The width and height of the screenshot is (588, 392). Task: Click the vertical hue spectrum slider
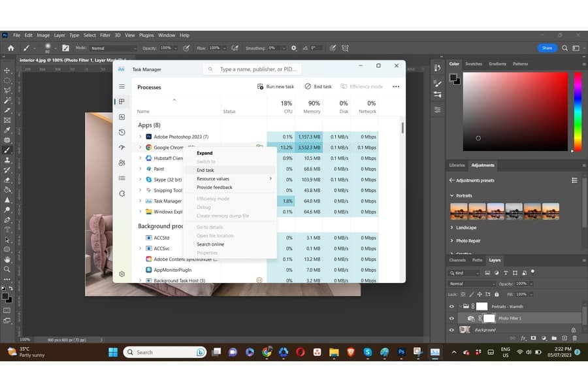point(578,111)
